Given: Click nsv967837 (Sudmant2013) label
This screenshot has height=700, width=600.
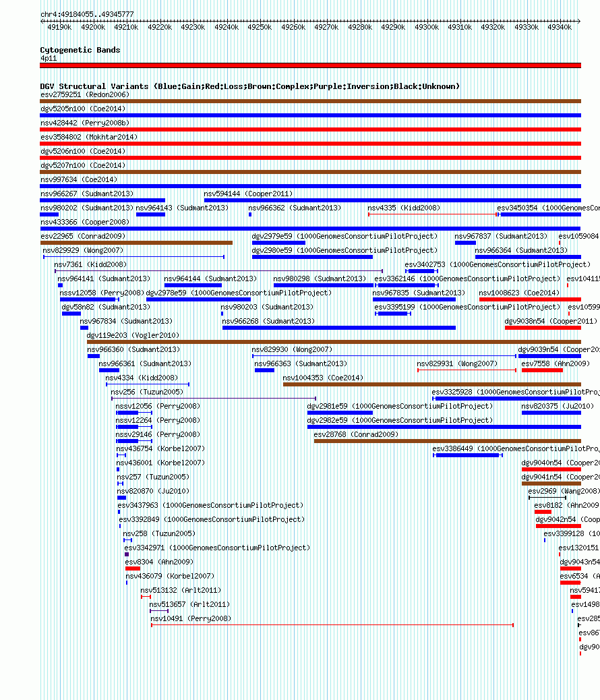Looking at the screenshot, I should coord(501,237).
